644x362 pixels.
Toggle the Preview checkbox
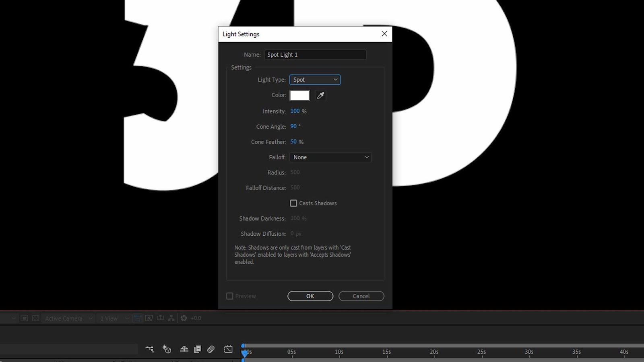230,296
